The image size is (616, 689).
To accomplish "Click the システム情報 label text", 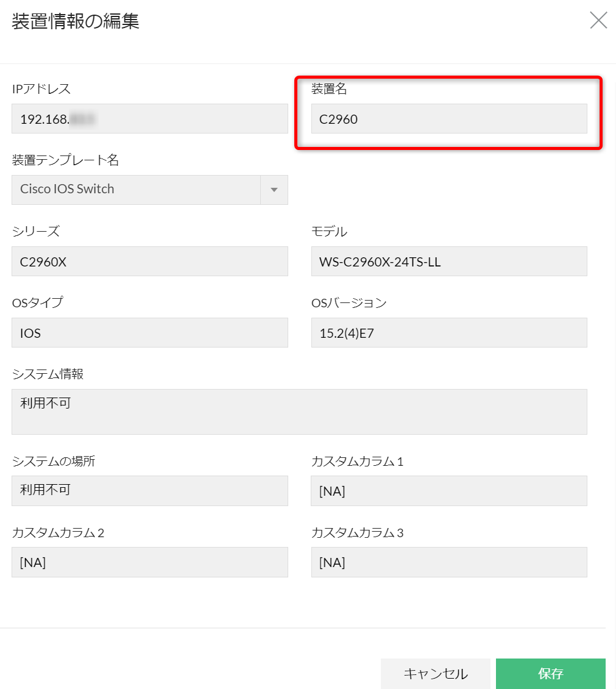I will [48, 374].
